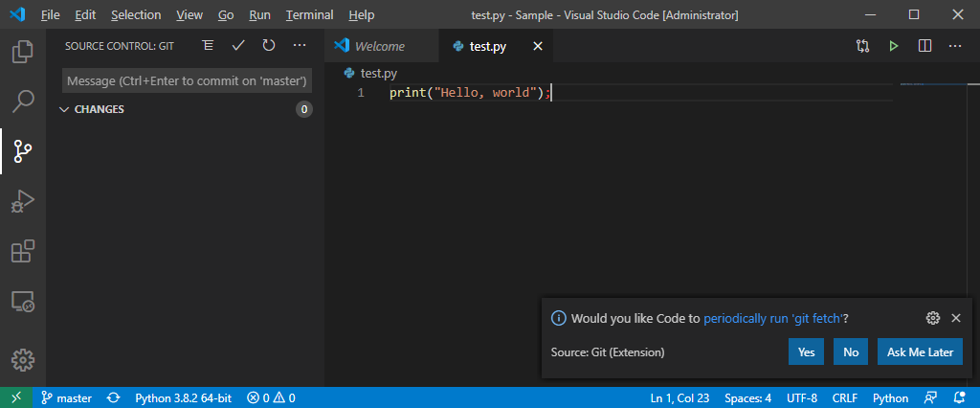
Task: Open the Run and Debug view
Action: pyautogui.click(x=23, y=203)
